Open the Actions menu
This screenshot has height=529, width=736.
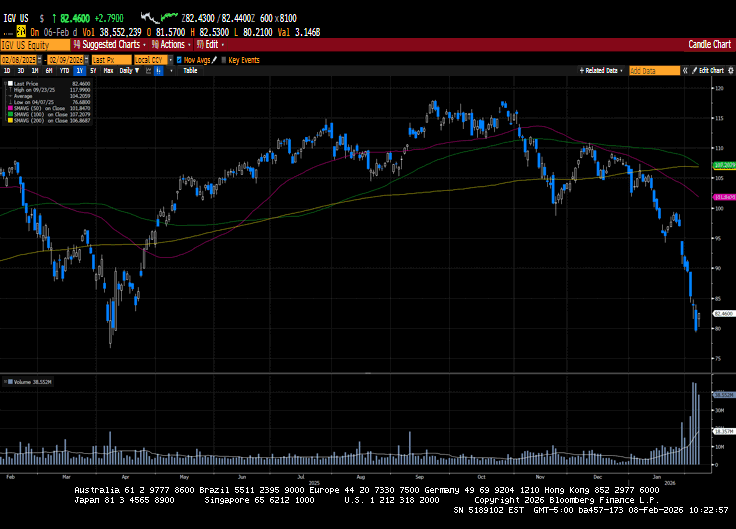(173, 45)
